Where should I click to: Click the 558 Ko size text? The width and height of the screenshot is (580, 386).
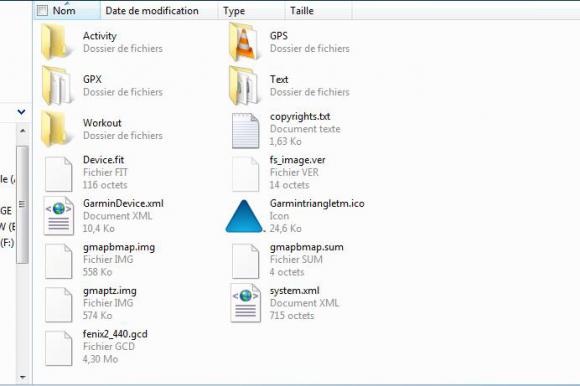pos(97,272)
